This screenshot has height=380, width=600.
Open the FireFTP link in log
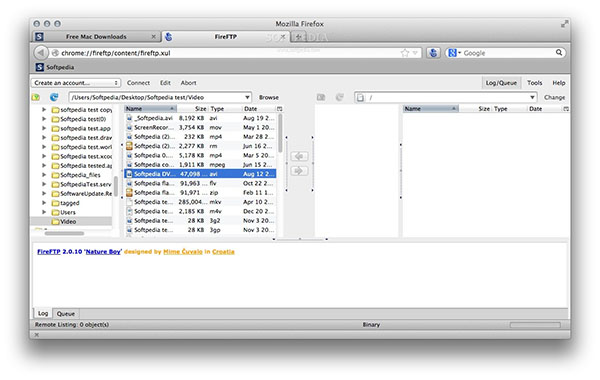click(x=49, y=251)
